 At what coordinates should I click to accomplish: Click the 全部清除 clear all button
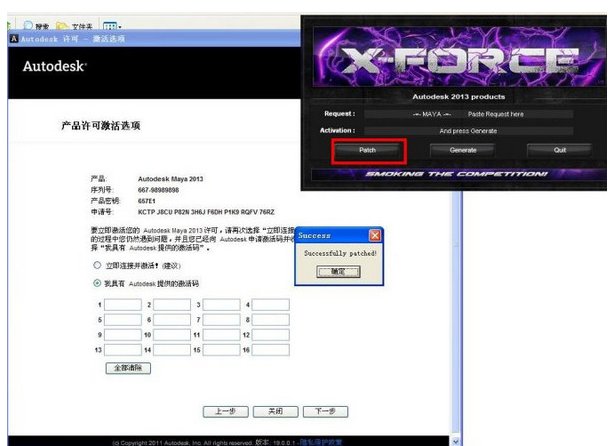click(128, 368)
